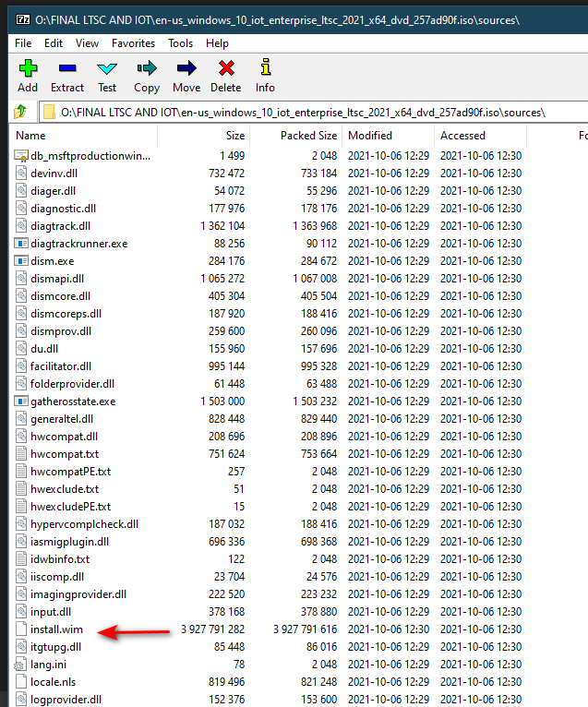Select the iasmigplugin.dll file
The image size is (588, 707).
69,542
